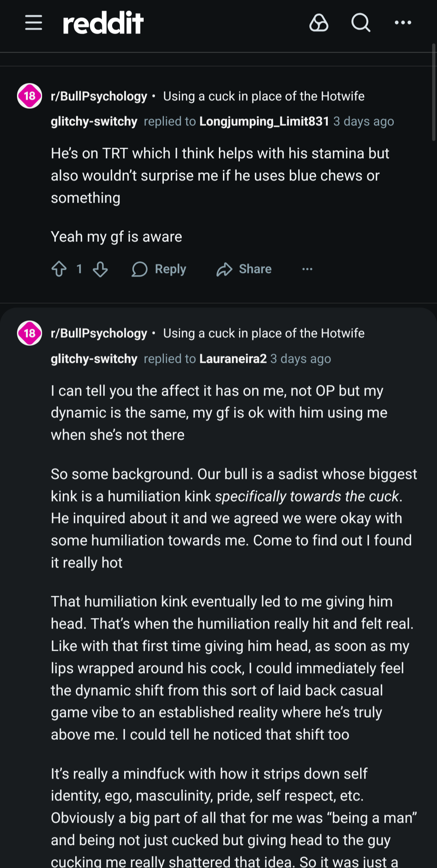Upvote the TRT comment
This screenshot has height=868, width=437.
59,269
